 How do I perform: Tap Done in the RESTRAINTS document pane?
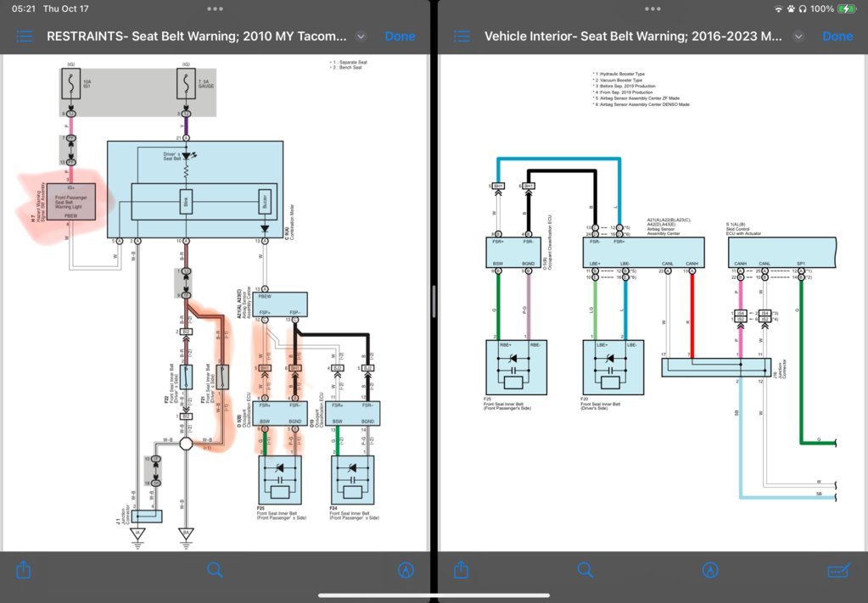400,36
